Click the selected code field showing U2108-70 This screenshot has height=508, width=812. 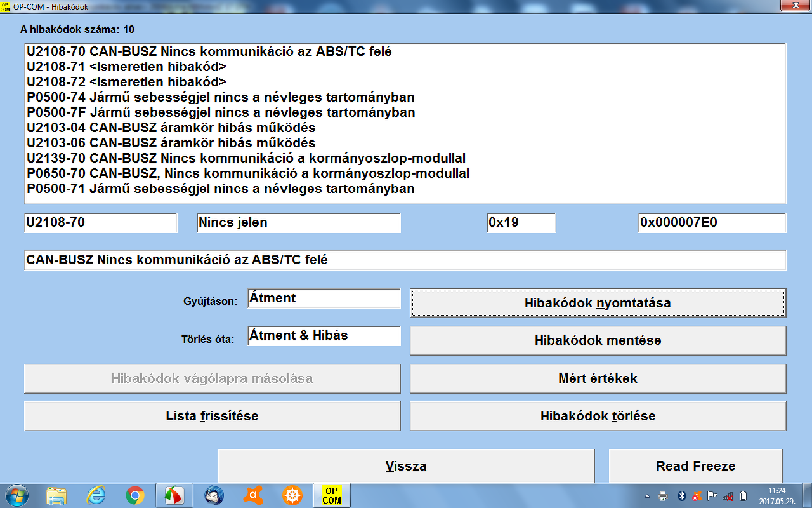point(101,223)
